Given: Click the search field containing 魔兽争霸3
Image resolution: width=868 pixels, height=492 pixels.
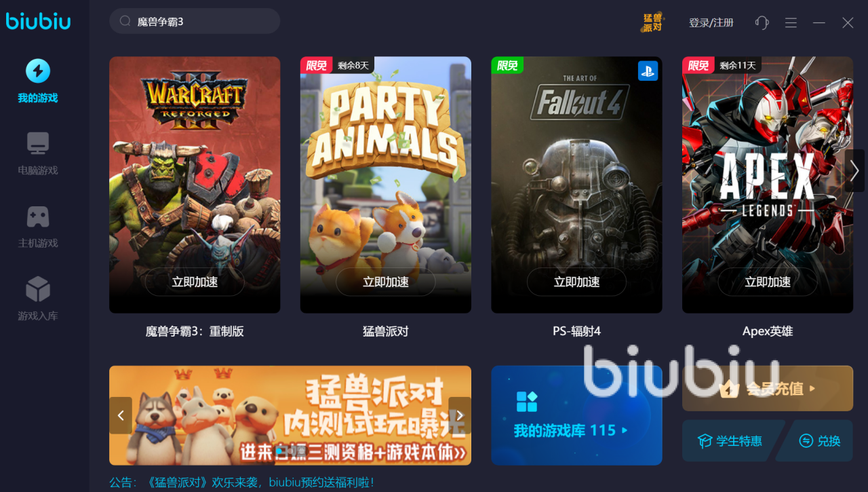Looking at the screenshot, I should (195, 21).
